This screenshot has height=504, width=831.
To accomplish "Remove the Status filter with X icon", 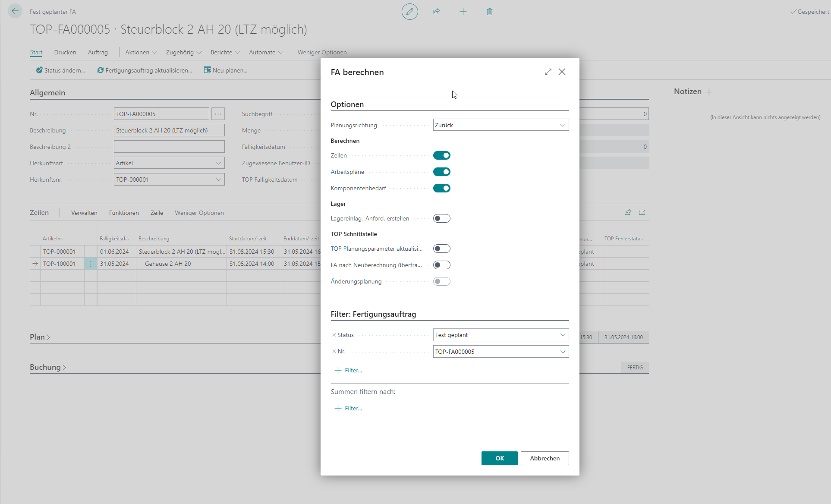I will [x=334, y=335].
